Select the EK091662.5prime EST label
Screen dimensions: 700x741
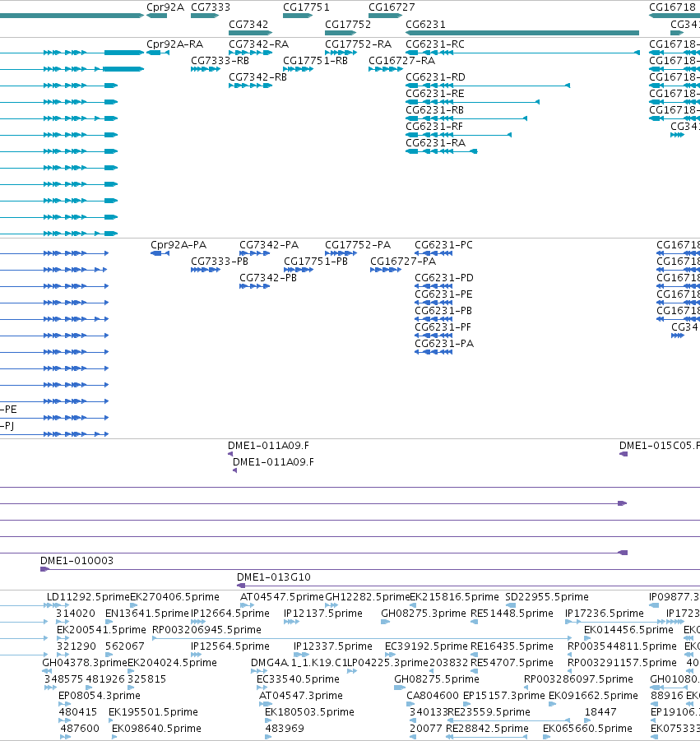tap(593, 696)
